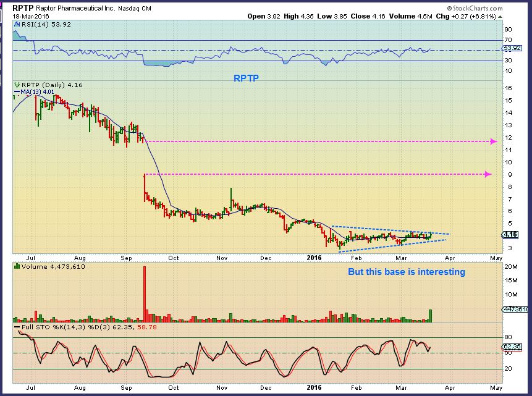The image size is (532, 396).
Task: Click the 18-Mar-2016 chart date
Action: (x=31, y=16)
